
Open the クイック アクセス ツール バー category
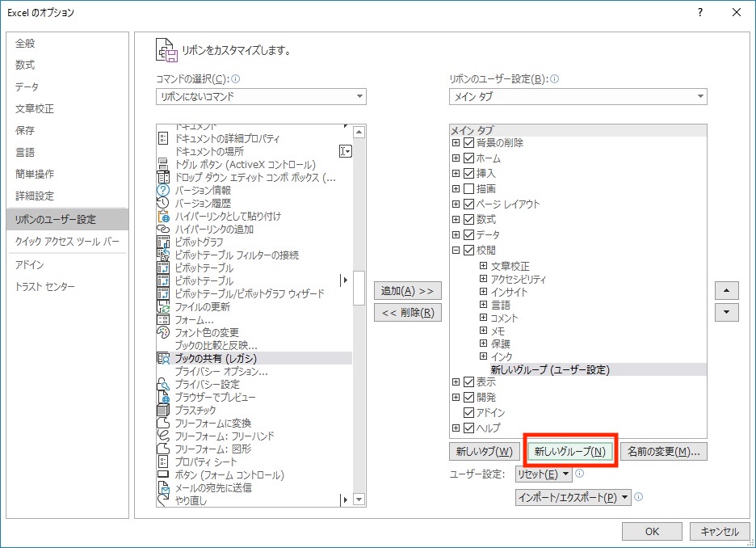click(x=68, y=241)
